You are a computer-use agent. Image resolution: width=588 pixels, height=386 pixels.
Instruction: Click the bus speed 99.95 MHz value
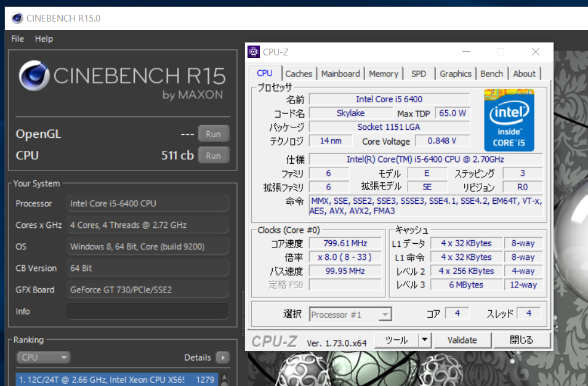pyautogui.click(x=345, y=271)
